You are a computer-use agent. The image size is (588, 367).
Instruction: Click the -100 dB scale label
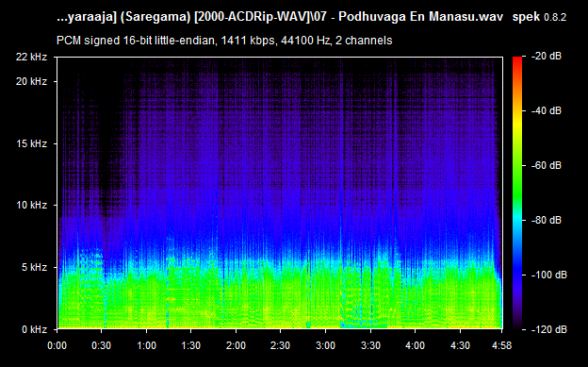coord(549,275)
